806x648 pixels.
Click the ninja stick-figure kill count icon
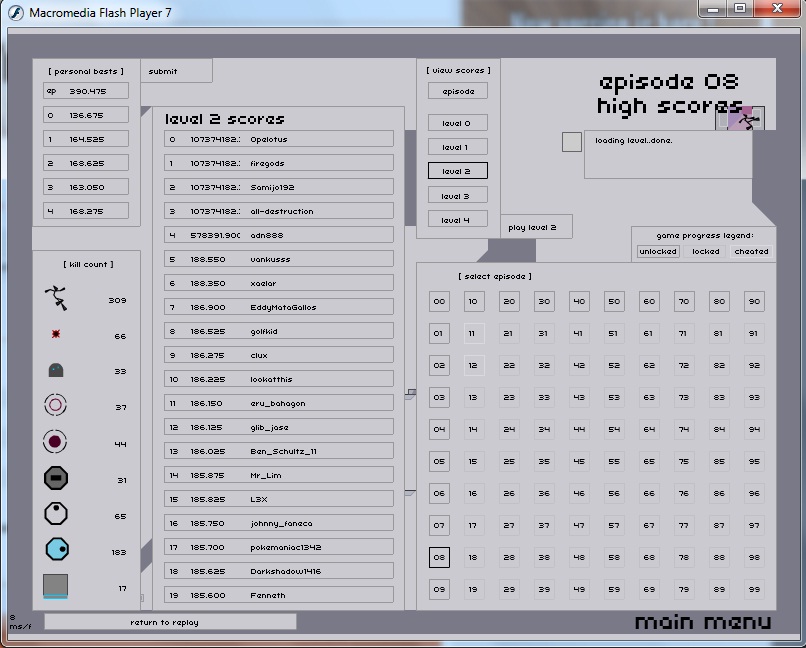[56, 297]
